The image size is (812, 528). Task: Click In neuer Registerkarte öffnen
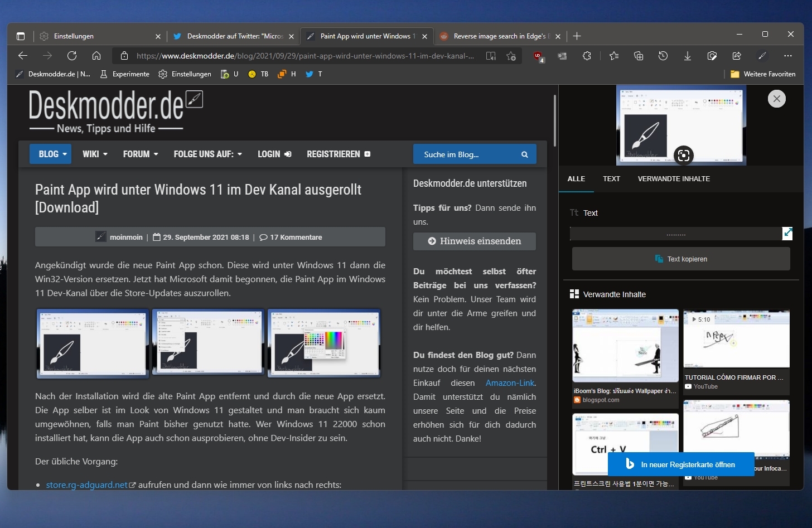[x=681, y=464]
